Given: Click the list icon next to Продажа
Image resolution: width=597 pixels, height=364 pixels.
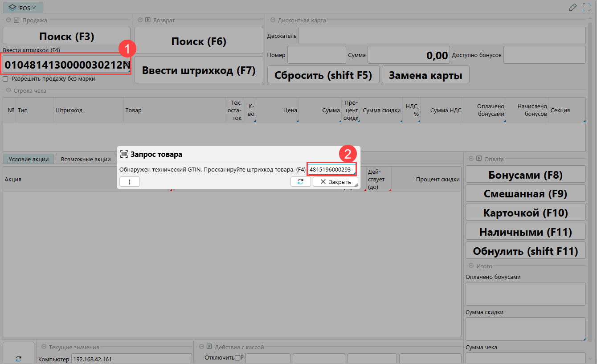Looking at the screenshot, I should (x=16, y=20).
